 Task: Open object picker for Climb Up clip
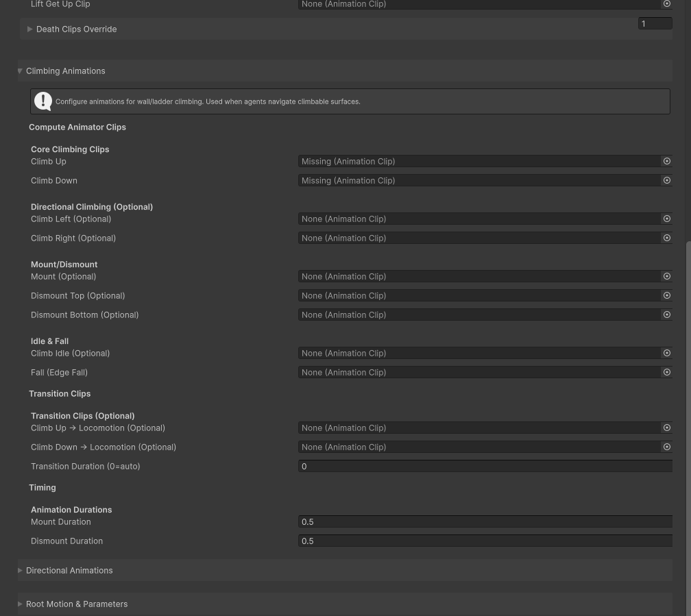click(x=666, y=161)
